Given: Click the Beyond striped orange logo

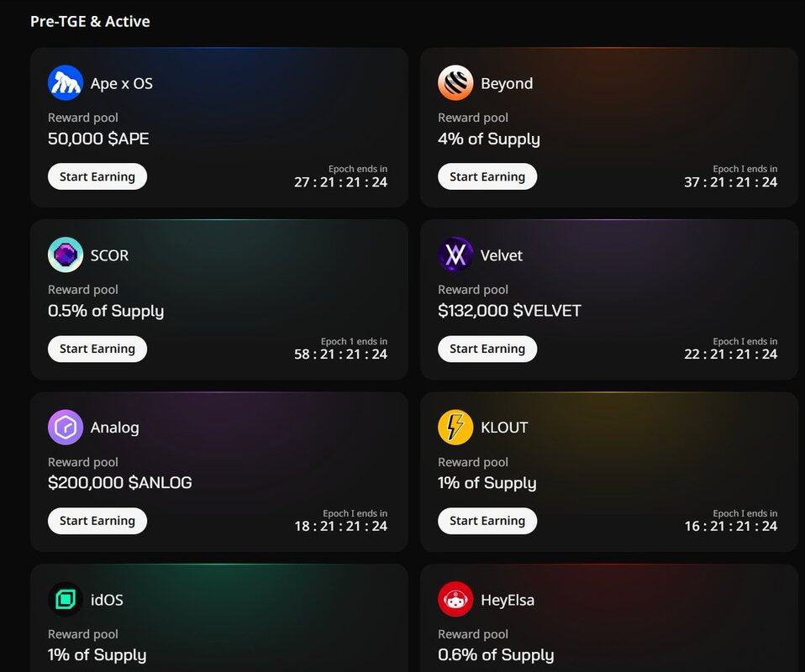Looking at the screenshot, I should [455, 83].
